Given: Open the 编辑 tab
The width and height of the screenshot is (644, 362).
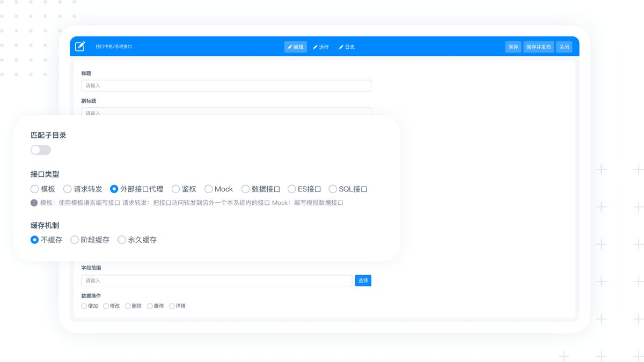Looking at the screenshot, I should coord(296,47).
